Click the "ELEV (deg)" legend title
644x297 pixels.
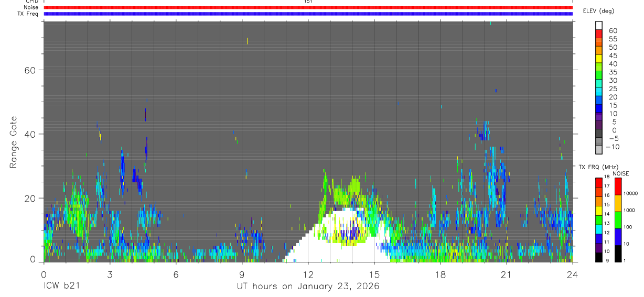pyautogui.click(x=598, y=11)
